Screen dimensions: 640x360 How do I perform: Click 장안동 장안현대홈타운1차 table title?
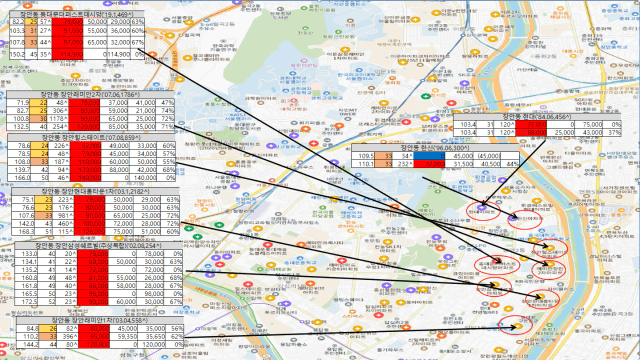point(96,191)
